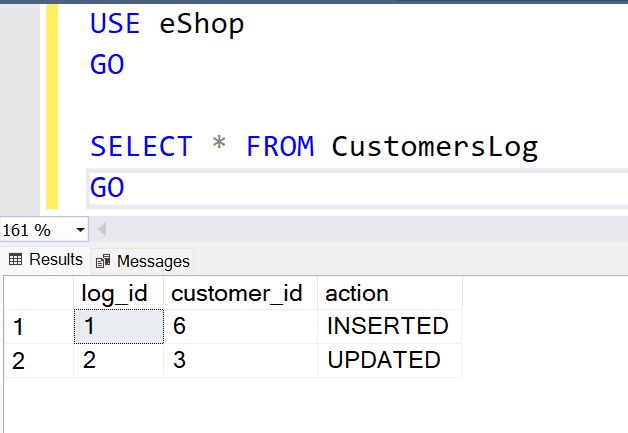Click the grid's top-left select-all corner

click(39, 293)
